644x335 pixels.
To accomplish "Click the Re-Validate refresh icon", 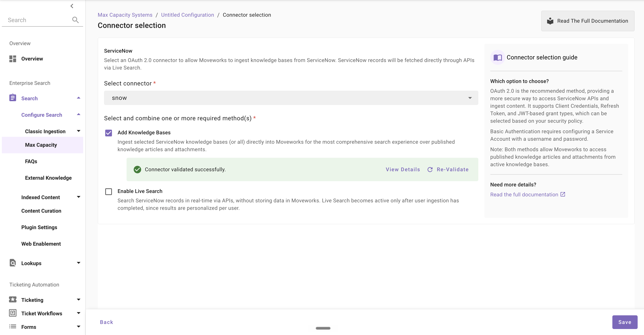I will 430,169.
